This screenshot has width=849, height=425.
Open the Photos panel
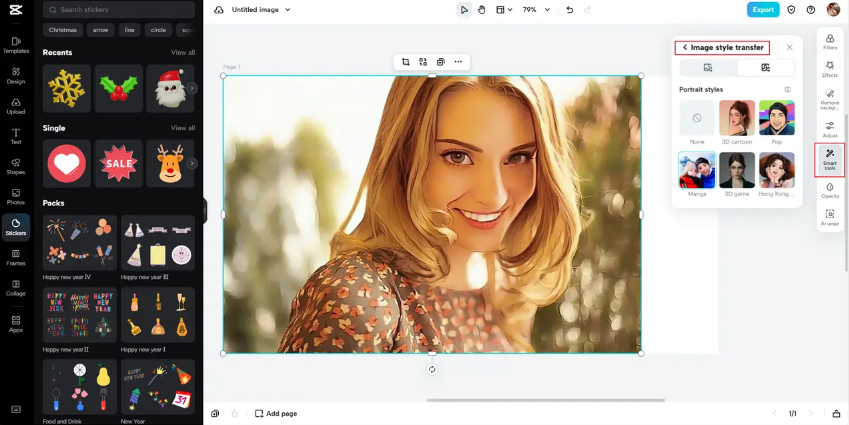(x=16, y=197)
